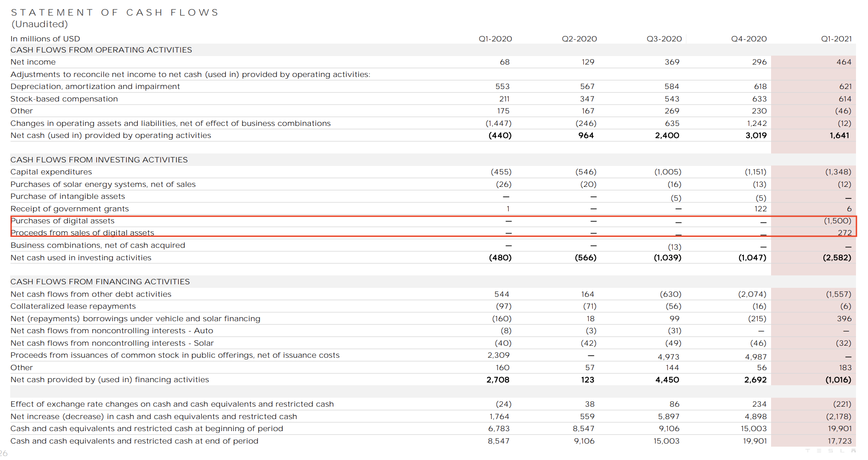Click 'CASH FLOWS FROM OPERATING ACTIVITIES' heading
This screenshot has height=460, width=868.
(x=101, y=50)
